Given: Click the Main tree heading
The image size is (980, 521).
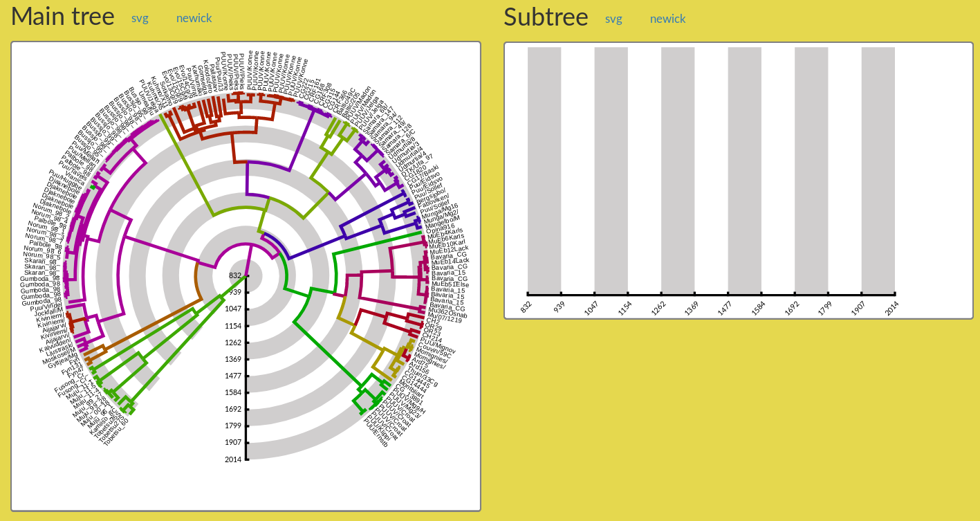Looking at the screenshot, I should (x=63, y=17).
